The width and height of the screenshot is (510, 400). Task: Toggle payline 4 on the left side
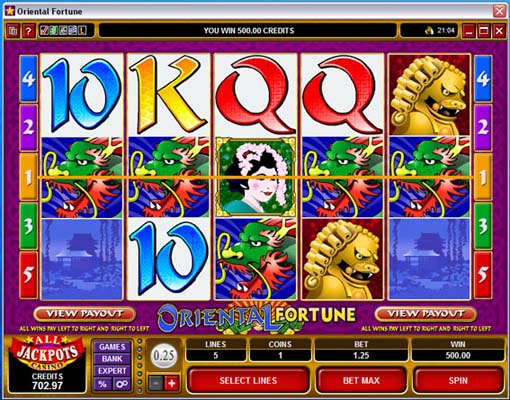[28, 79]
